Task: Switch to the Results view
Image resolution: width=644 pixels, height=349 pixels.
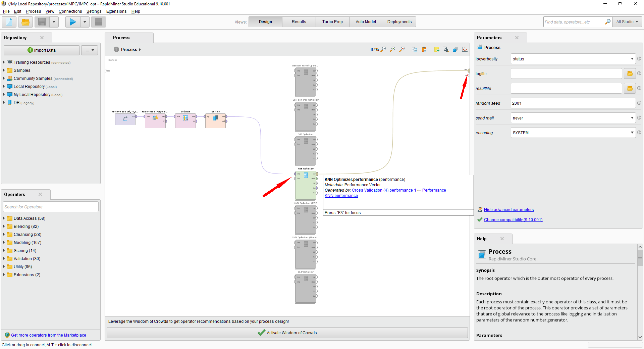Action: 299,22
